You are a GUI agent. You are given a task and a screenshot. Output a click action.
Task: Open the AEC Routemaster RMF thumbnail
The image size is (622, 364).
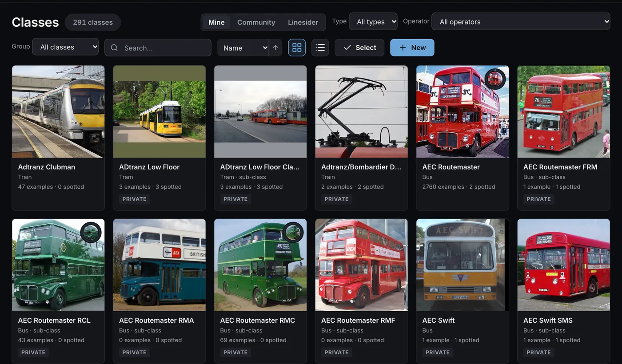[x=361, y=265]
